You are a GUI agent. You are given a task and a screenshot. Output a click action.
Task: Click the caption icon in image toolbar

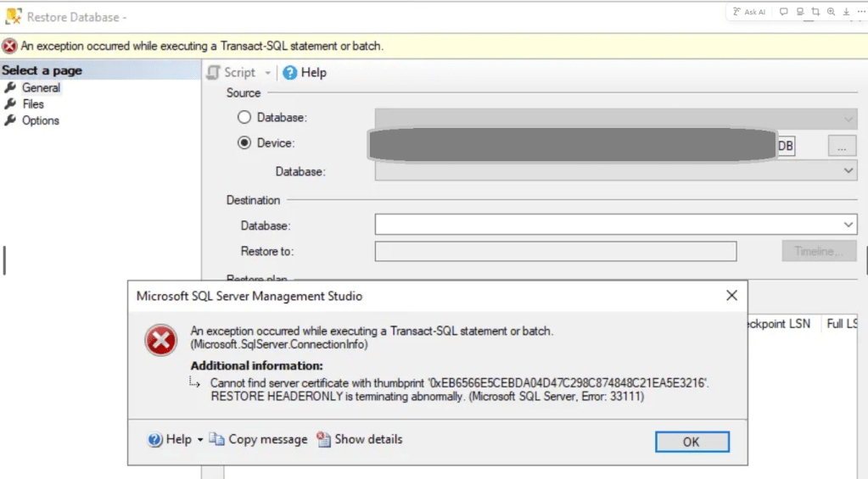pos(800,12)
